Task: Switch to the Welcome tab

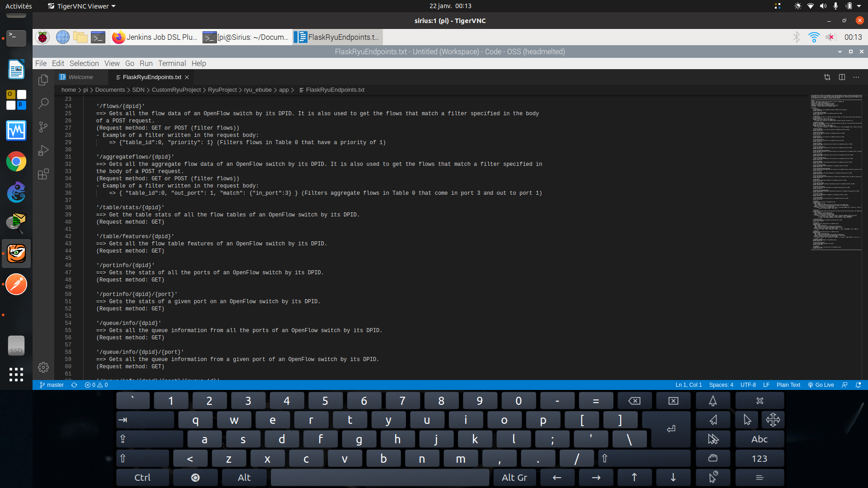Action: [x=81, y=77]
